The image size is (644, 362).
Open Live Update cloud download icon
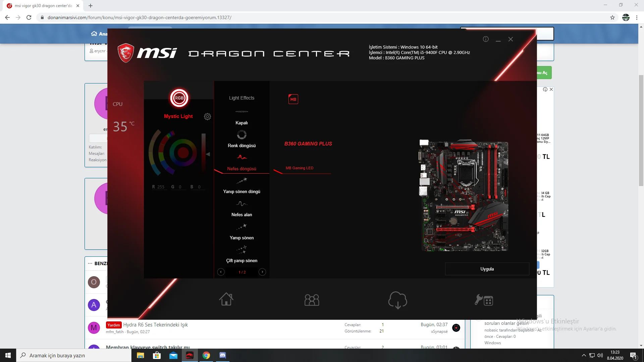point(397,300)
